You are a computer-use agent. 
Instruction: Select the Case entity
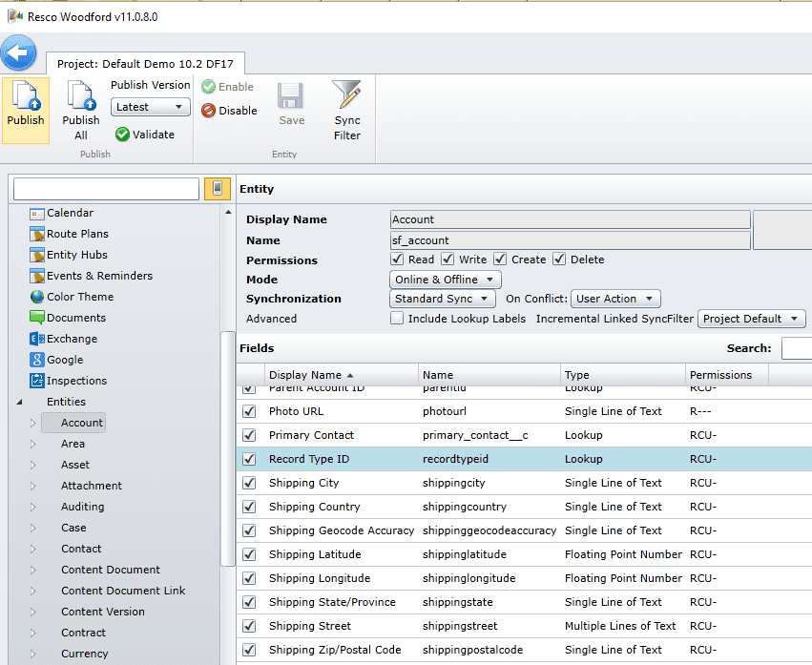pyautogui.click(x=73, y=528)
